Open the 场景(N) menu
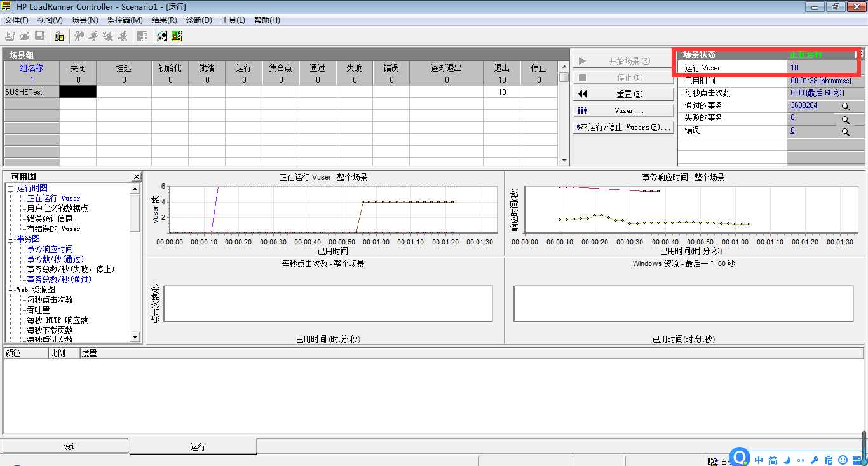 pos(85,20)
